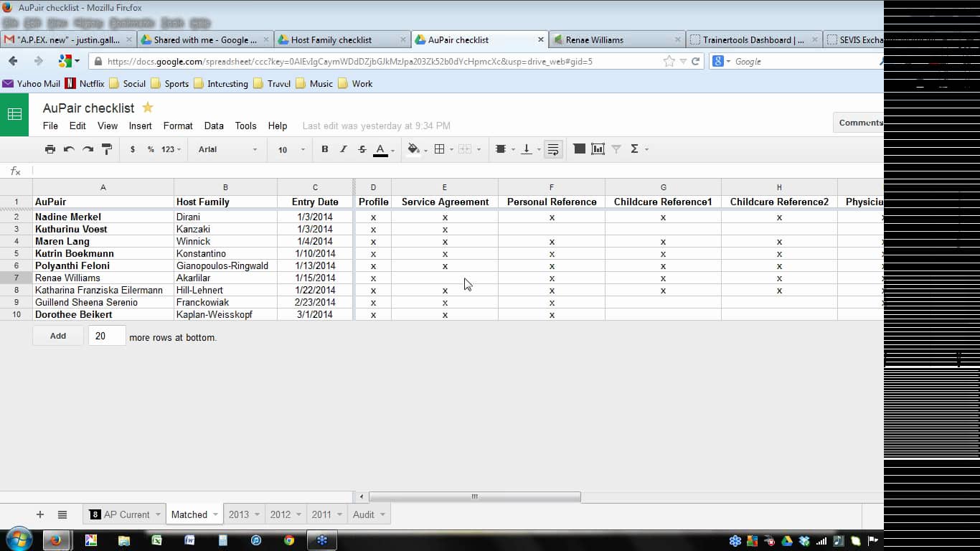Toggle the Wrap text button
The image size is (980, 551).
tap(553, 149)
